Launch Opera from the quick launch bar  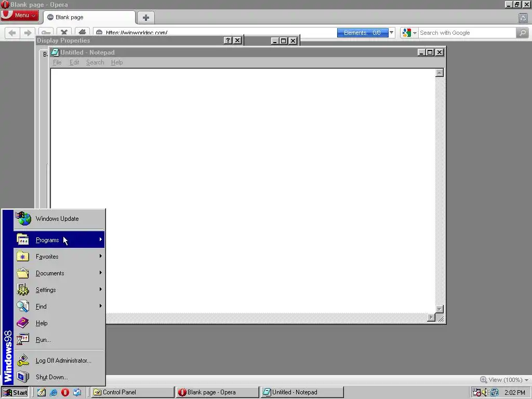[x=65, y=392]
